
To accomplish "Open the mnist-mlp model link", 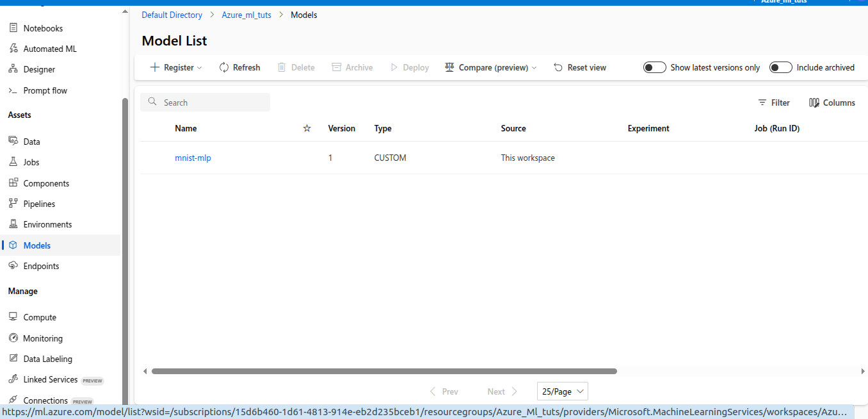I will click(193, 158).
